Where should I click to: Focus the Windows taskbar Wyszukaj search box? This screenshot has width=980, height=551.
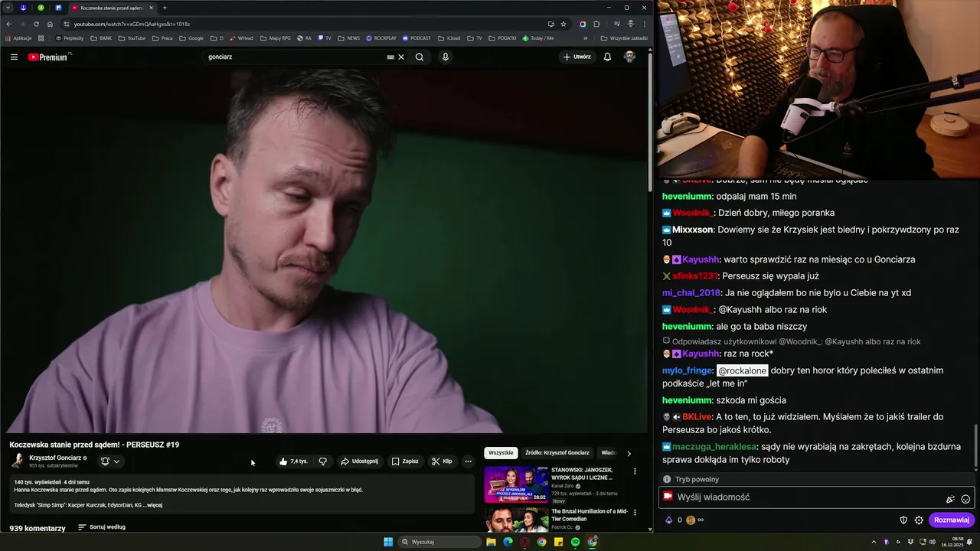[x=441, y=542]
